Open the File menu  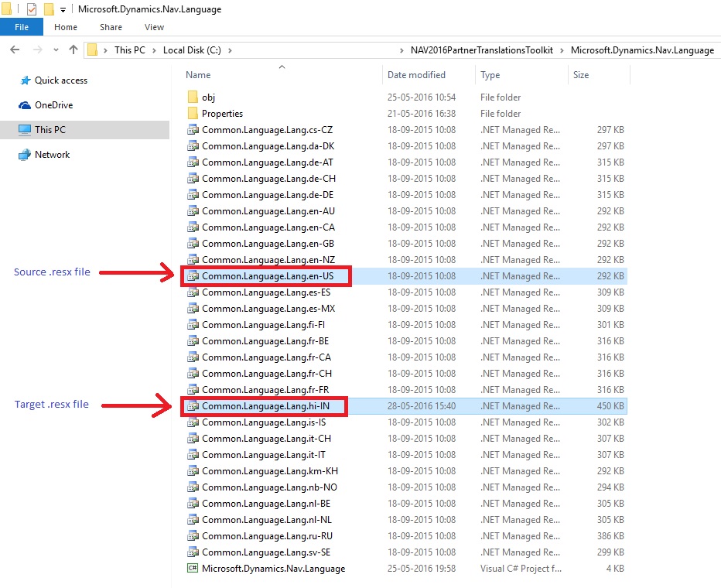pyautogui.click(x=22, y=27)
